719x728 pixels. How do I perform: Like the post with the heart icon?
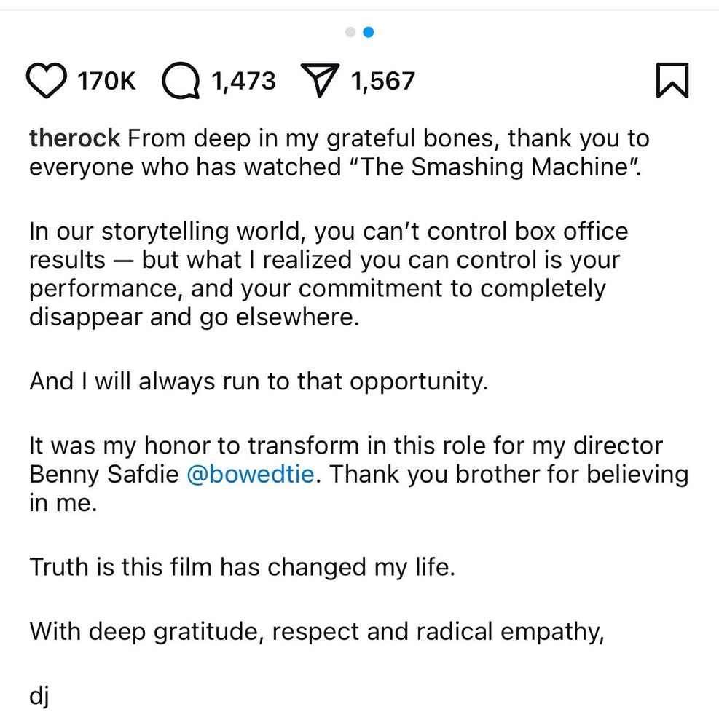(46, 81)
